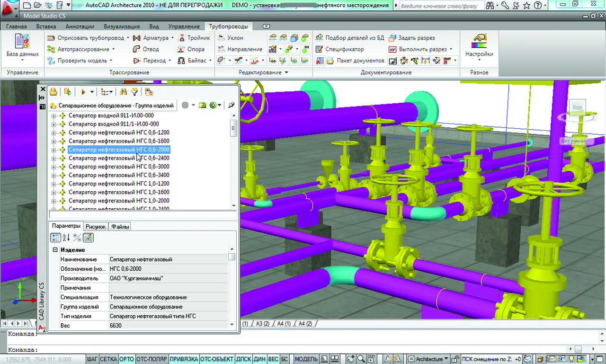Expand Сепаратор нефтегазовый НГС 0,6-1200 node

coord(53,133)
